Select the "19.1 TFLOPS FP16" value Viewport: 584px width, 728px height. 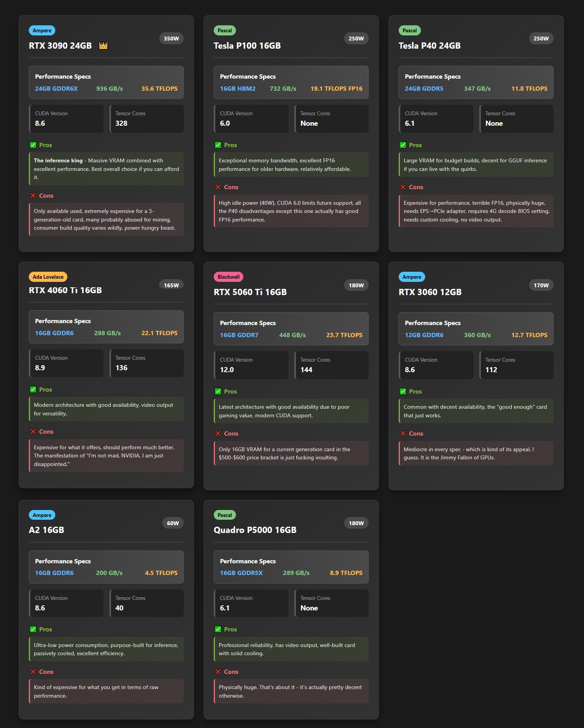[x=336, y=88]
